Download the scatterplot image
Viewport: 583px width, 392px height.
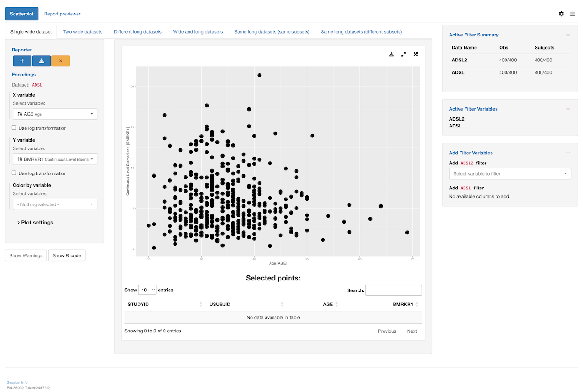[x=391, y=54]
